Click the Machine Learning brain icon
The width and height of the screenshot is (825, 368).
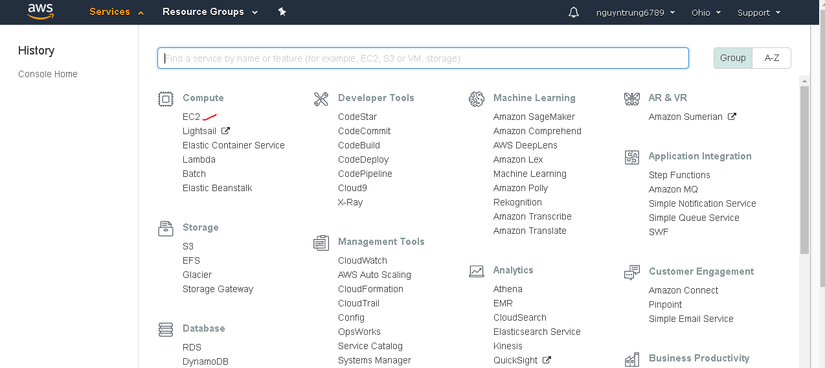pyautogui.click(x=476, y=99)
